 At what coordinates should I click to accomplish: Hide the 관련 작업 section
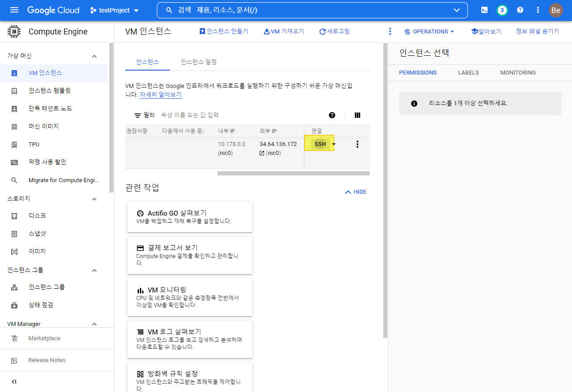point(356,192)
